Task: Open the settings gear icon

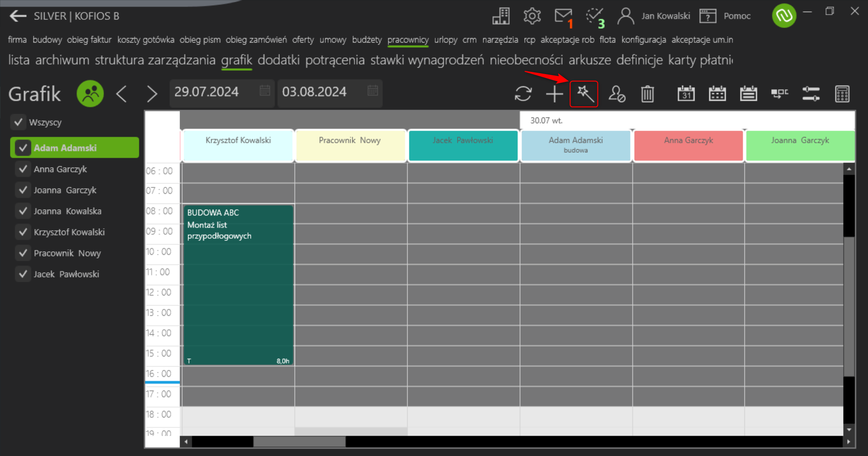Action: [x=532, y=16]
